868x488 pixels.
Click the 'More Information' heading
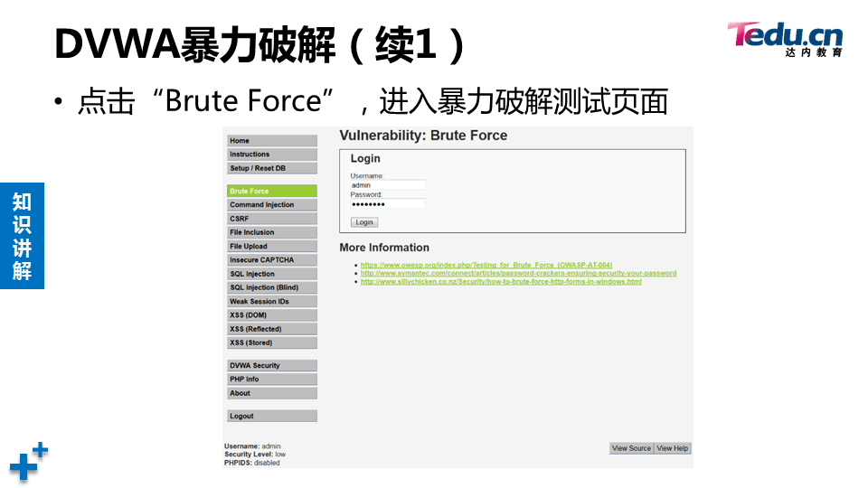click(x=384, y=248)
